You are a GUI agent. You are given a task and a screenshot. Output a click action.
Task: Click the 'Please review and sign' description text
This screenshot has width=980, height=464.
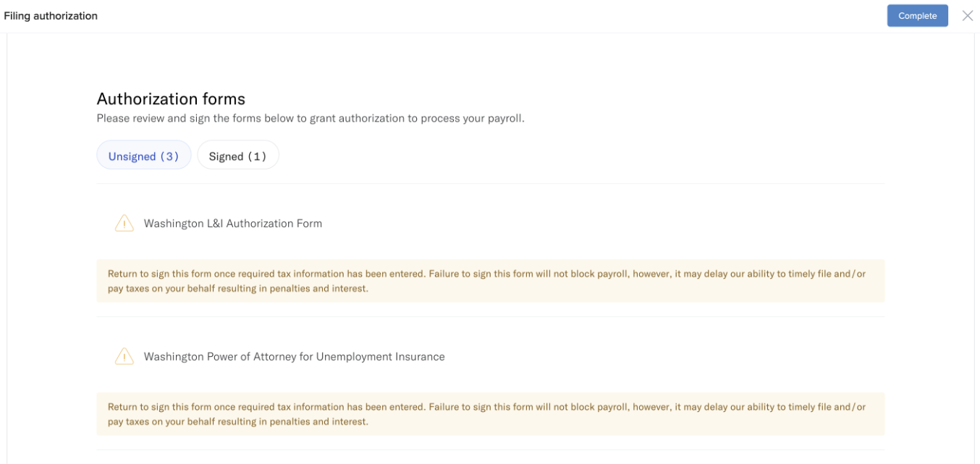311,119
